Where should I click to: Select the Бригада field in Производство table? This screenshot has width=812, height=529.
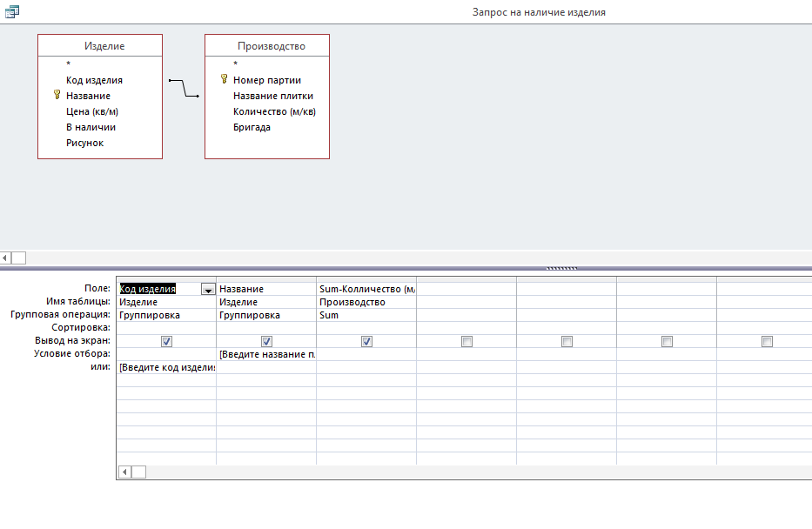point(252,127)
